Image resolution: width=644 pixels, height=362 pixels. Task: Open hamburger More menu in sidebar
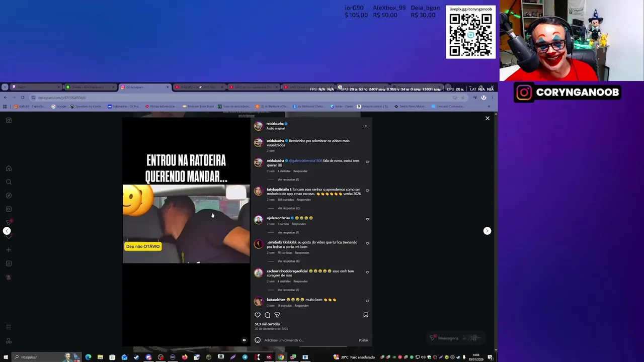coord(9,327)
